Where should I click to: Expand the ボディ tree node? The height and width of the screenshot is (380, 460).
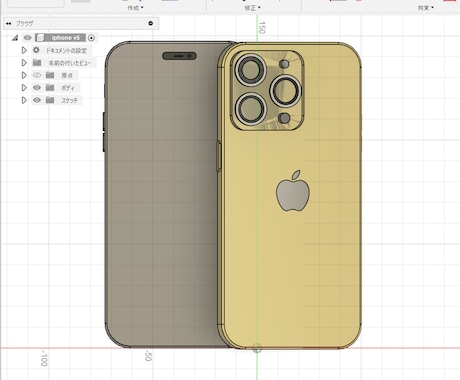point(24,88)
